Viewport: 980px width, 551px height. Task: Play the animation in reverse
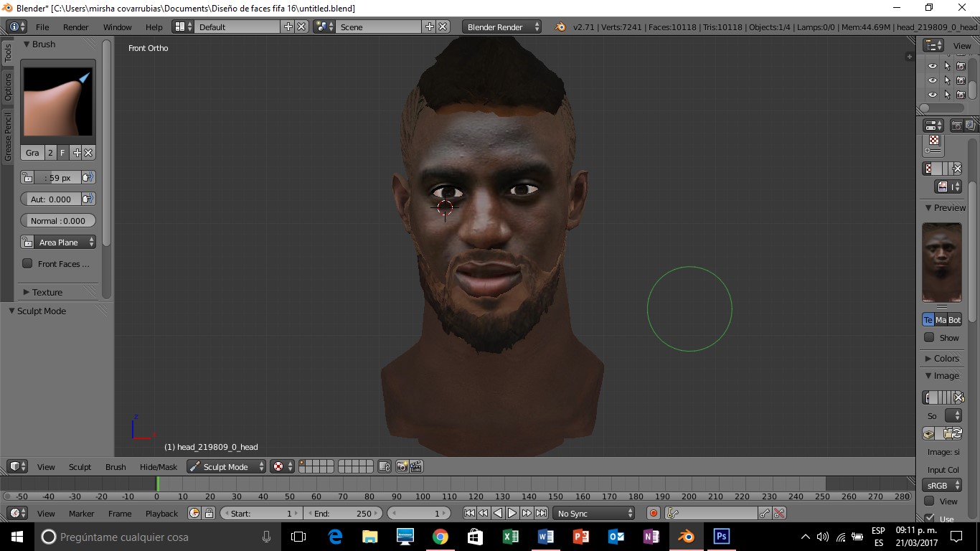coord(498,513)
